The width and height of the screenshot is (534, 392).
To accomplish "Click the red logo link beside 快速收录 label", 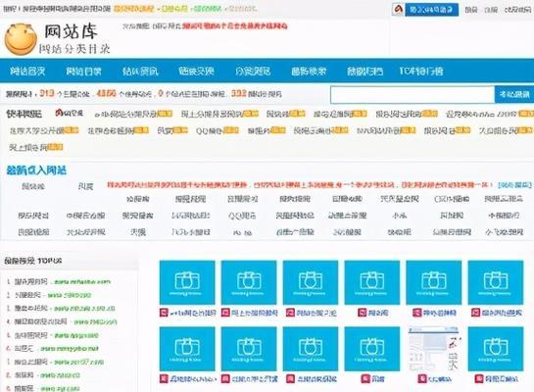I will click(x=70, y=113).
